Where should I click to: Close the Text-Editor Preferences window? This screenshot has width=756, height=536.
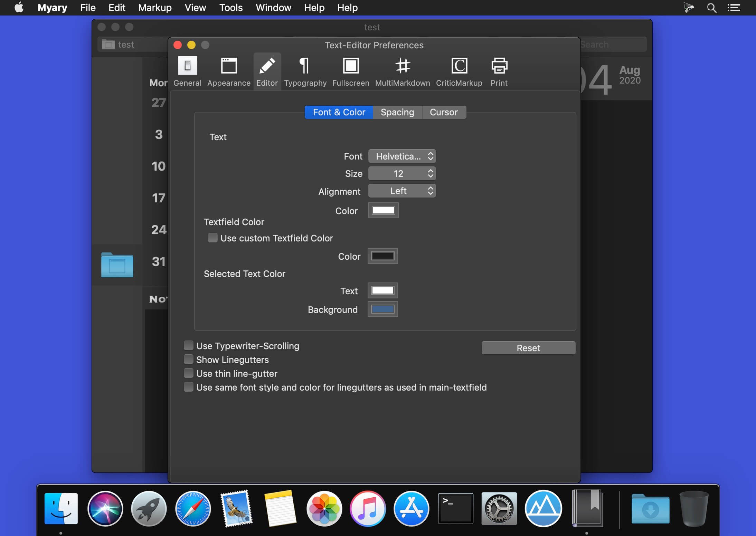tap(178, 45)
